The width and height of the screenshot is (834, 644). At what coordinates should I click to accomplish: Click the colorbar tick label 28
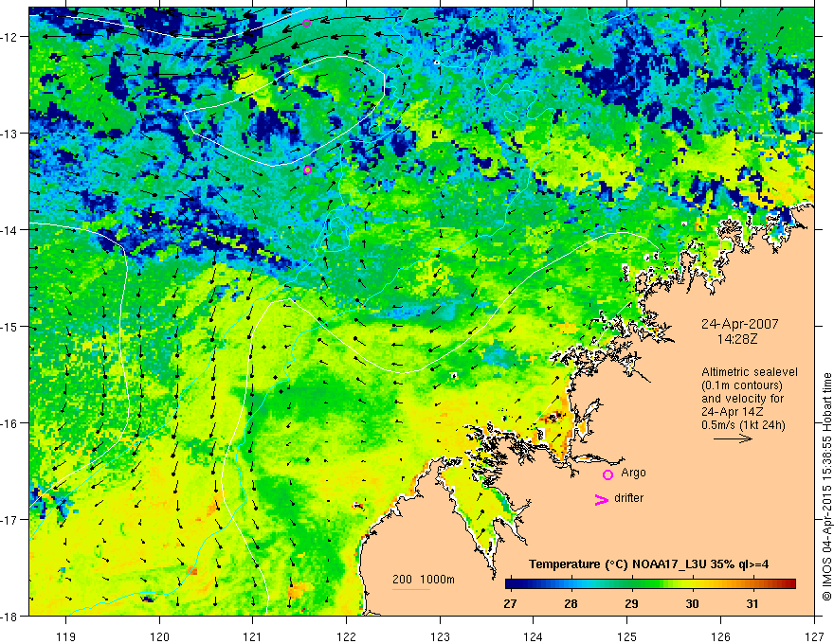[x=571, y=604]
